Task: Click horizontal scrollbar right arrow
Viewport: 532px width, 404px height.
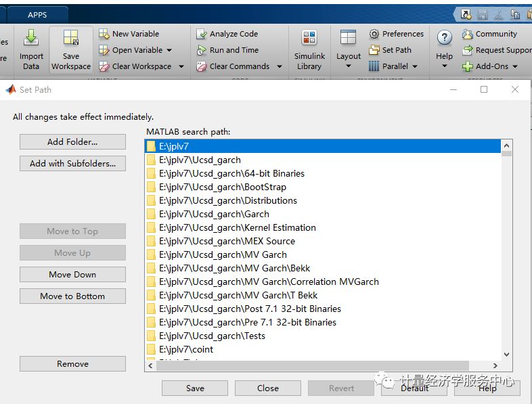Action: (x=495, y=365)
